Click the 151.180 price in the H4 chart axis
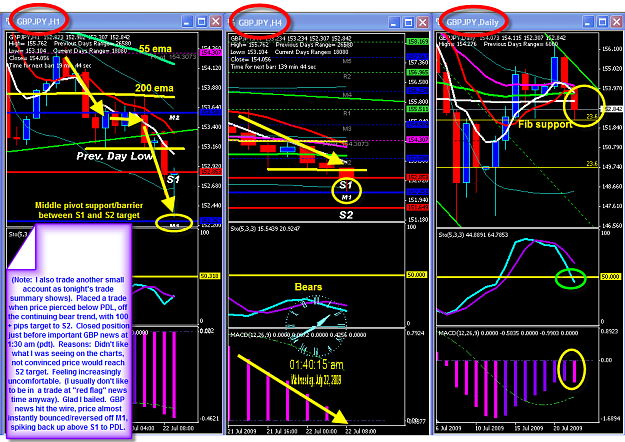The width and height of the screenshot is (625, 442). 417,220
